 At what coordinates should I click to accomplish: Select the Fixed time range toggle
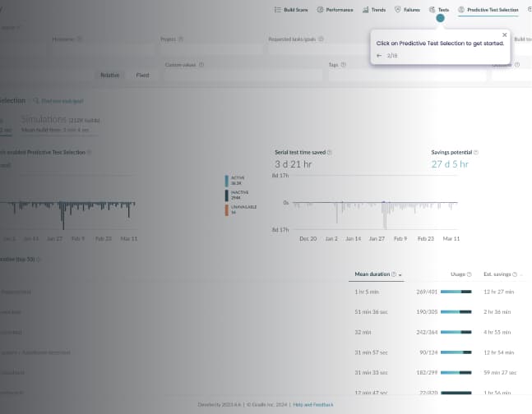(x=142, y=75)
